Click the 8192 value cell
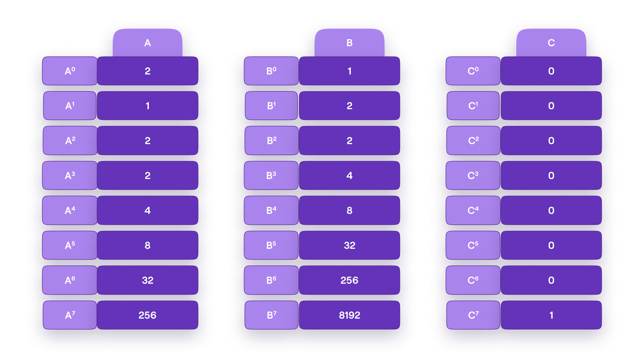644x358 pixels. [349, 315]
